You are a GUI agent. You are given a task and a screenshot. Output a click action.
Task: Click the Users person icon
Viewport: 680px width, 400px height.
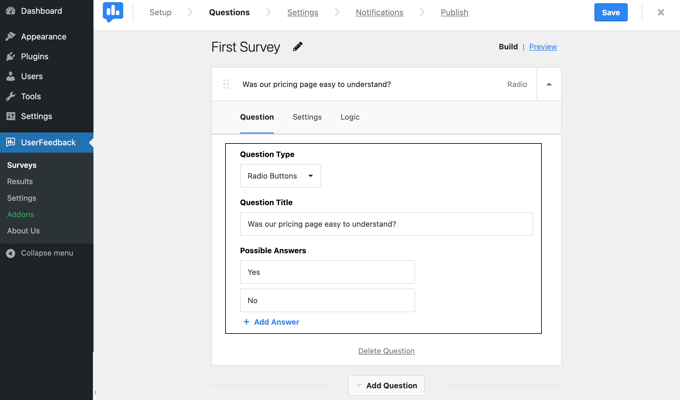point(11,76)
